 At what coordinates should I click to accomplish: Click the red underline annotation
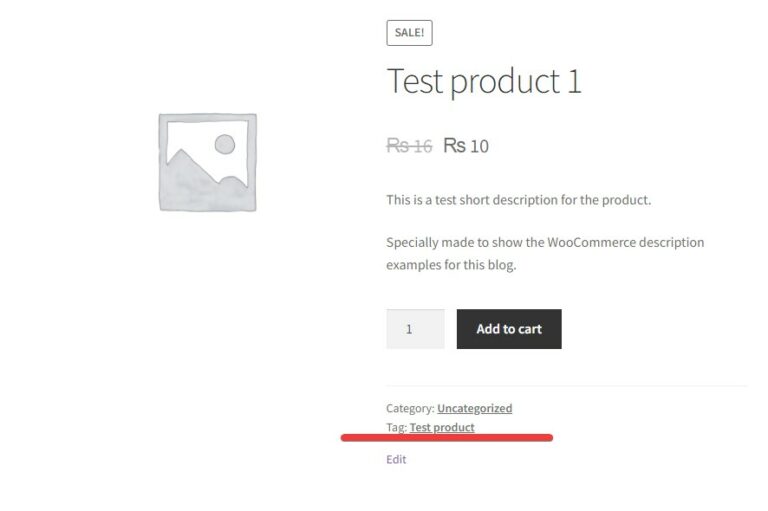446,438
